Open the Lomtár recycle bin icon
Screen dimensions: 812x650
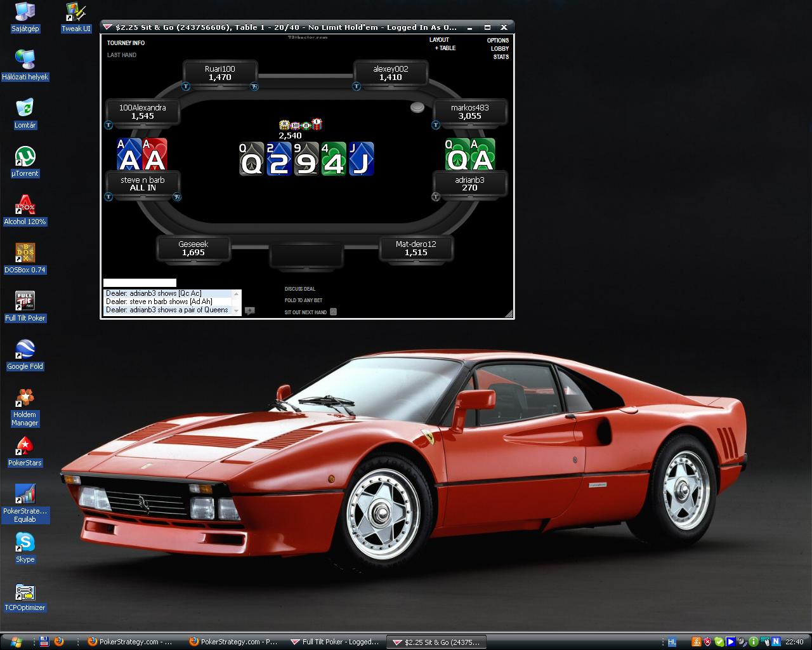coord(25,114)
